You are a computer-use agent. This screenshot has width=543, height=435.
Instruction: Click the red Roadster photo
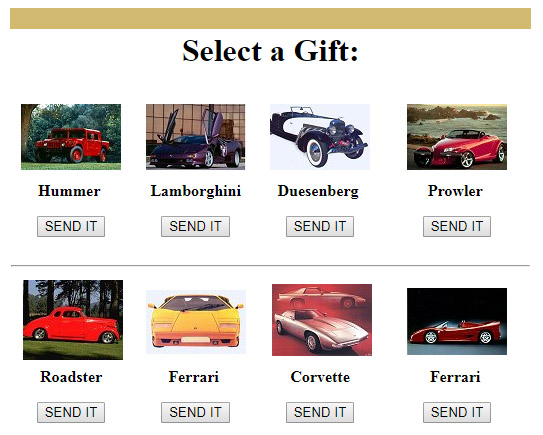[x=73, y=320]
